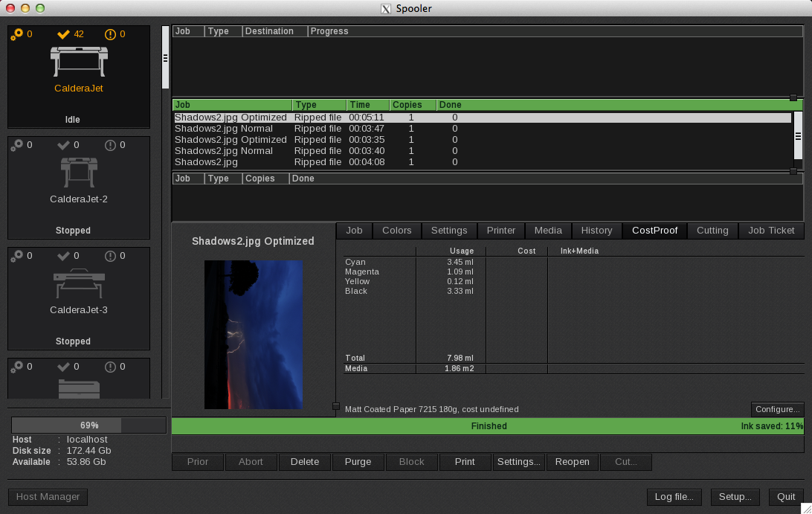This screenshot has height=514, width=812.
Task: Click the CalderaJet processing gears icon
Action: (x=16, y=34)
